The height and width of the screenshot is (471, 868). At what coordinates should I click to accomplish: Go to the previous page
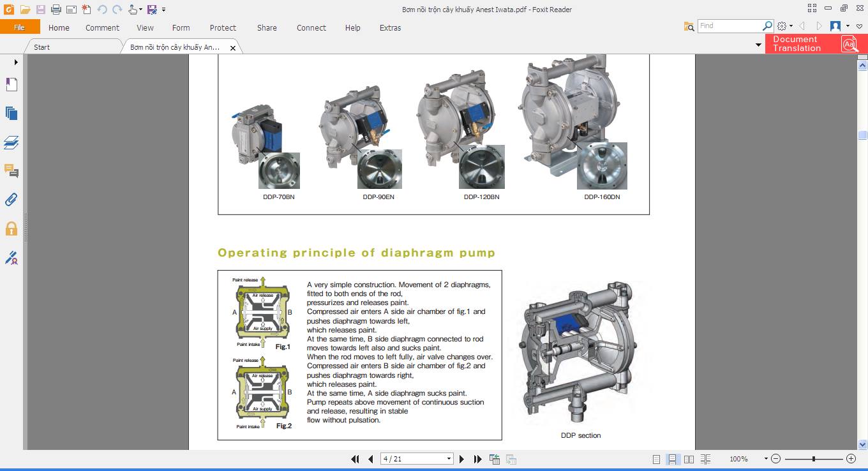pos(370,459)
